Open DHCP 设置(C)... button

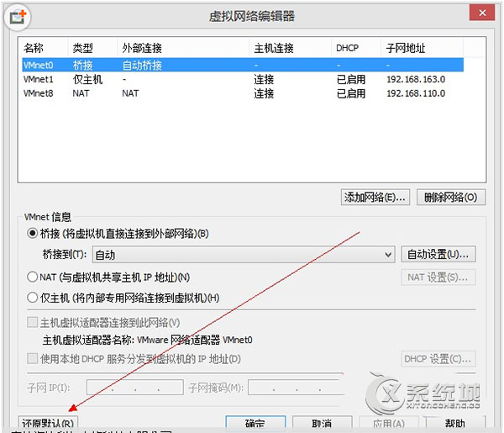point(438,359)
